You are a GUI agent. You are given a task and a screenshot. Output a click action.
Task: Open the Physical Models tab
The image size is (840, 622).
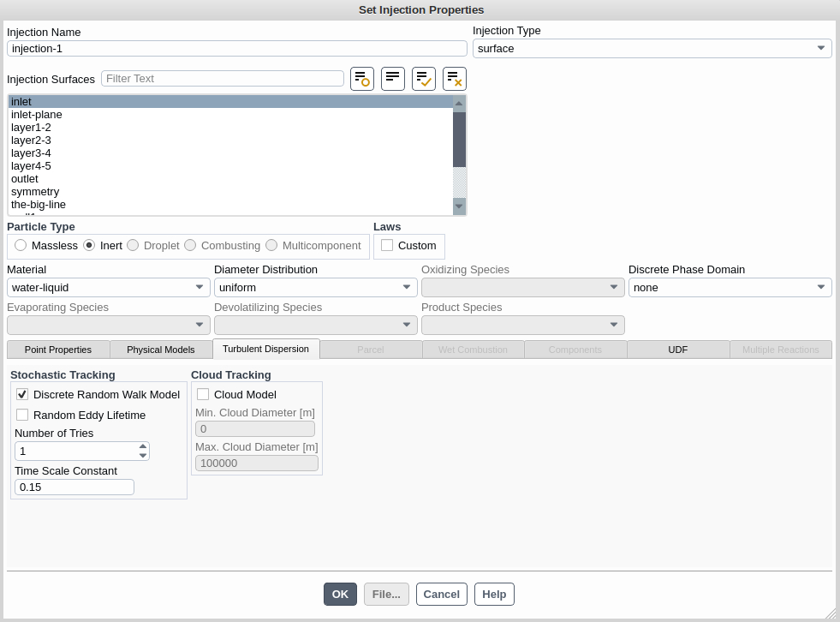(161, 350)
